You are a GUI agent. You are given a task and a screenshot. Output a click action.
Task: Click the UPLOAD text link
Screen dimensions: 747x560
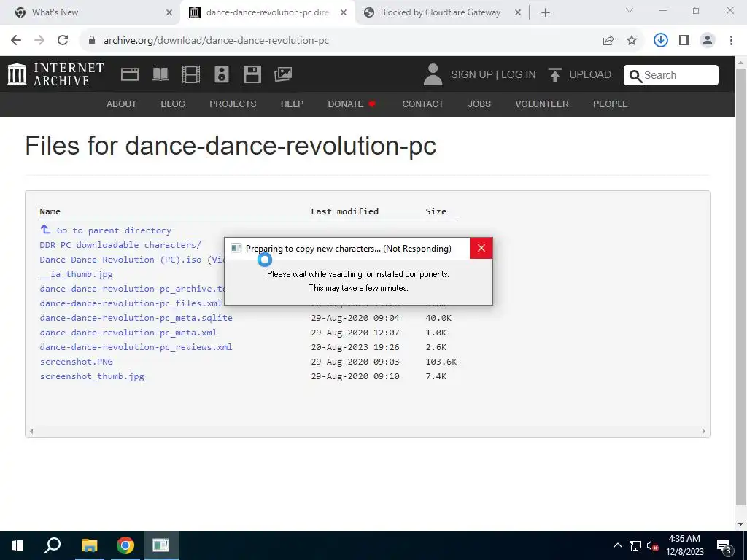pos(590,75)
